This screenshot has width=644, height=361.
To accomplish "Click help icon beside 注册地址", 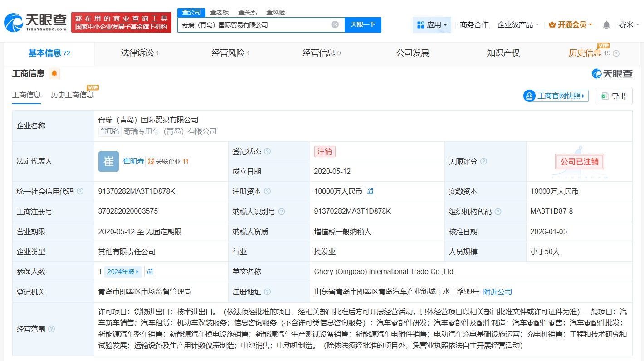I will pyautogui.click(x=267, y=292).
